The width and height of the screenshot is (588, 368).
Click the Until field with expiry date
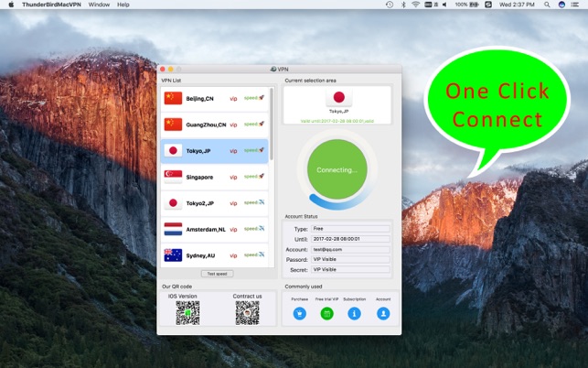point(350,239)
